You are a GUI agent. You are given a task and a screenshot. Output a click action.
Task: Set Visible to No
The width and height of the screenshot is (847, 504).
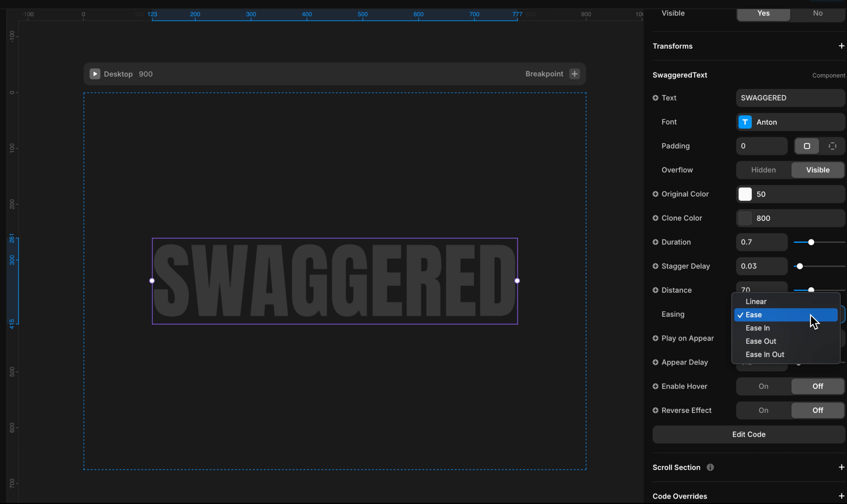point(817,13)
